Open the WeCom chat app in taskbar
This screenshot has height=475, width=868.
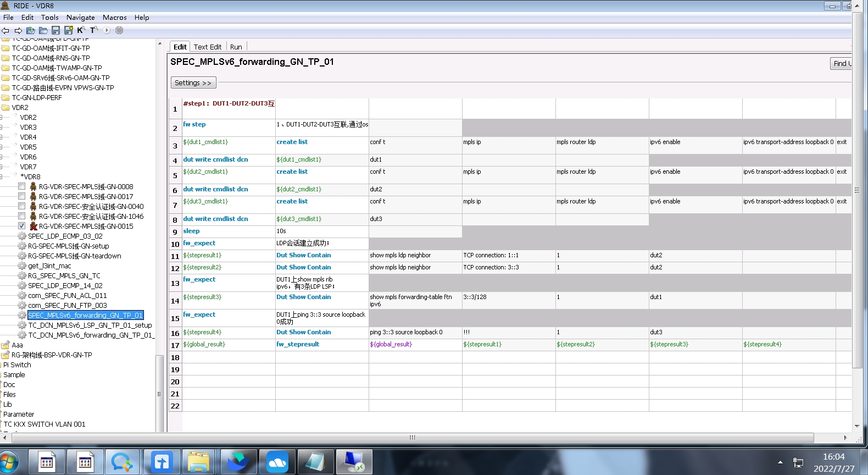pyautogui.click(x=122, y=462)
